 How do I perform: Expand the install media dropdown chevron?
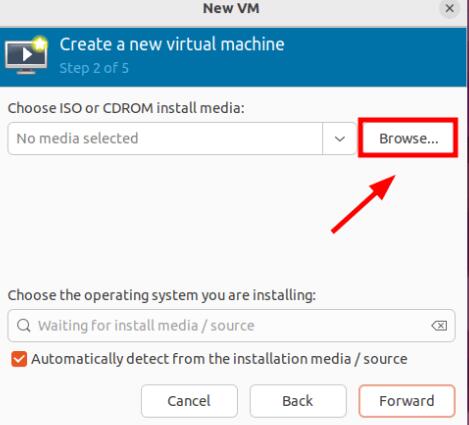tap(339, 139)
